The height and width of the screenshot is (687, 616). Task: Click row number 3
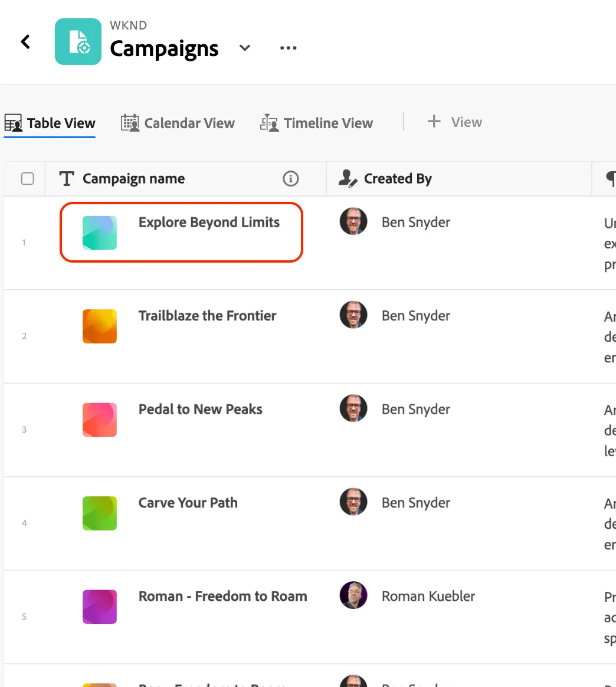click(24, 430)
